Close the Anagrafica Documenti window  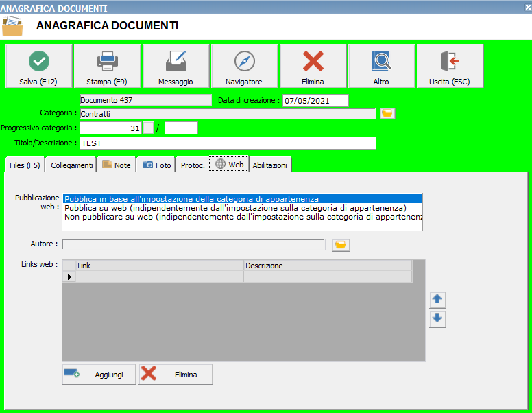coord(528,7)
